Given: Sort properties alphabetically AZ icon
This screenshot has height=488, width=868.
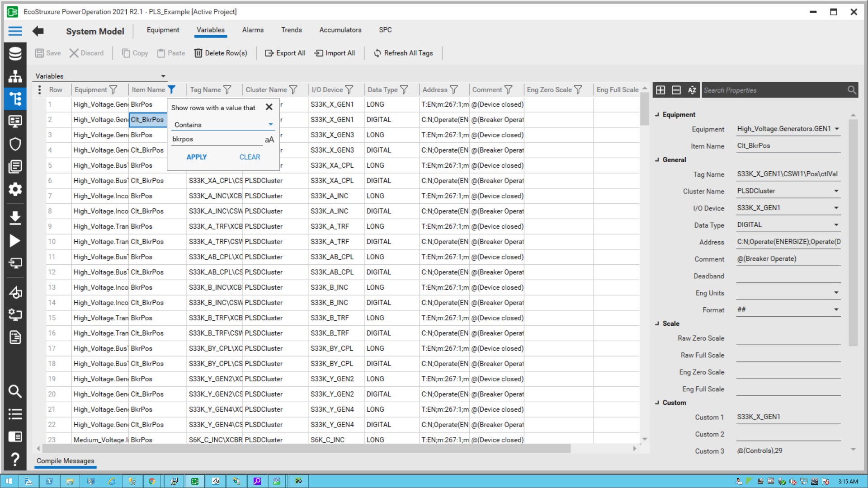Looking at the screenshot, I should [692, 90].
